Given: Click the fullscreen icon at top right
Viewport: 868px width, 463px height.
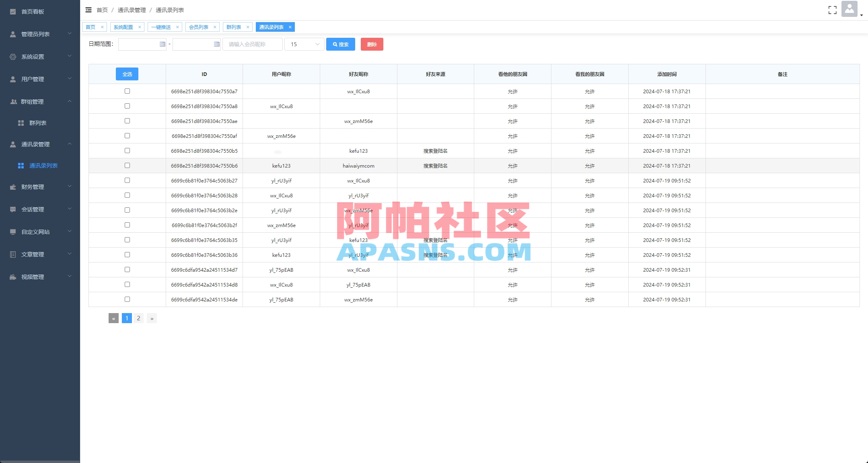Looking at the screenshot, I should click(833, 10).
